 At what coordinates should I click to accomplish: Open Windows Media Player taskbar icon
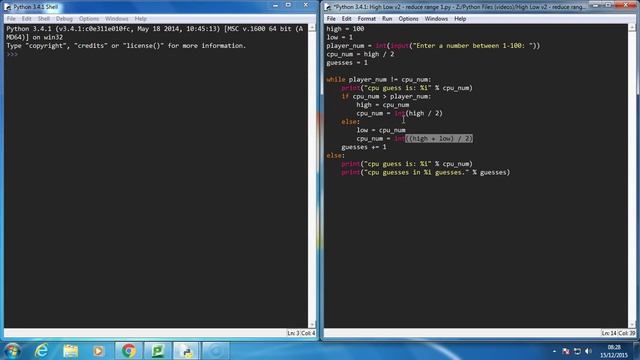(x=98, y=351)
